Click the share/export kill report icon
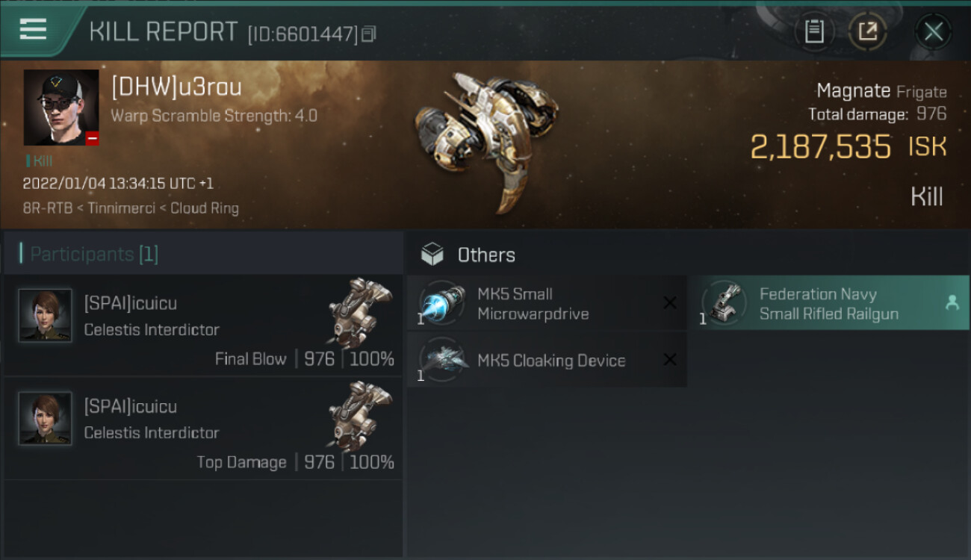Viewport: 971px width, 560px height. [868, 31]
